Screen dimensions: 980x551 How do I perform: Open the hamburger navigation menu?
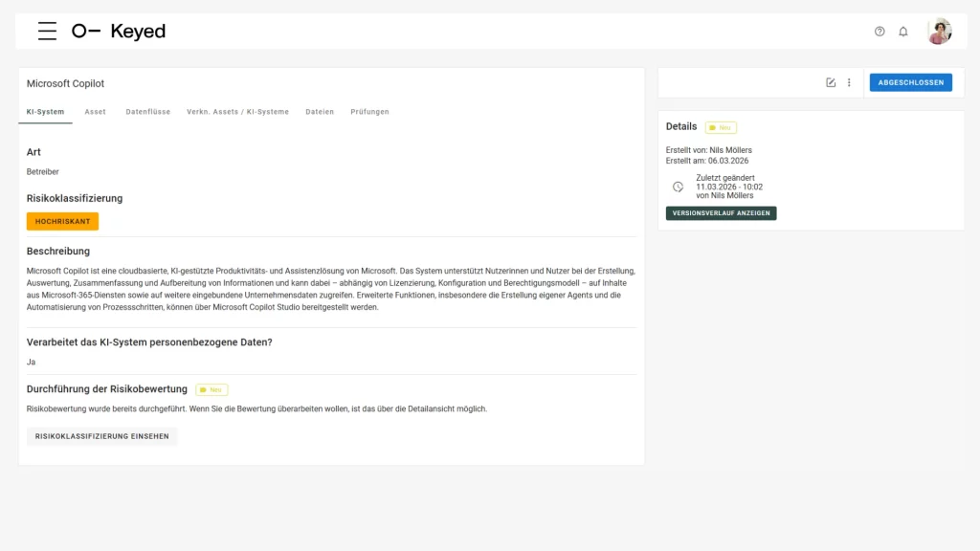47,31
